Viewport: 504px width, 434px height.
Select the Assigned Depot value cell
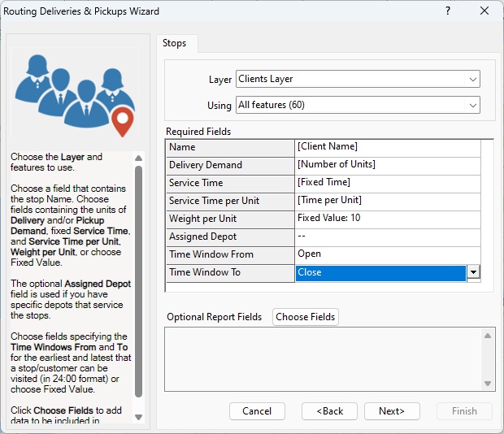click(388, 237)
